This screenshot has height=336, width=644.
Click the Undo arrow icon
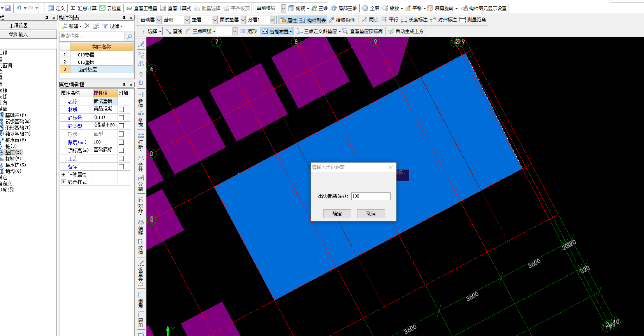point(19,8)
